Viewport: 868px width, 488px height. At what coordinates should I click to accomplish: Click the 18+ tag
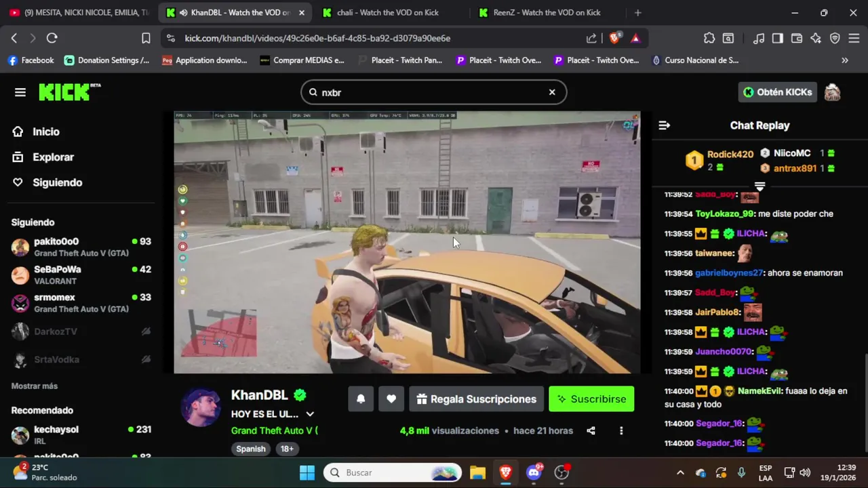pos(288,449)
